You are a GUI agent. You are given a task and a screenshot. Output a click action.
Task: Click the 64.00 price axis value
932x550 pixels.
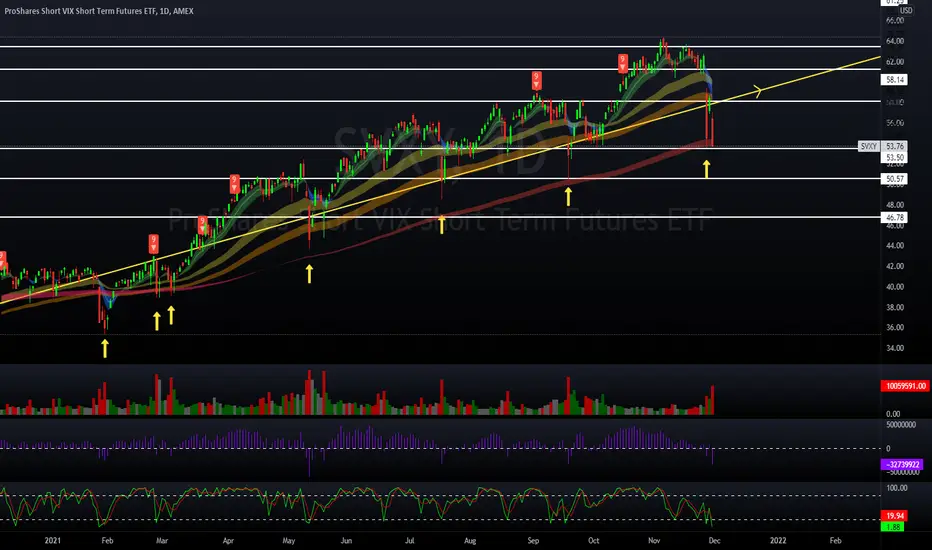pyautogui.click(x=895, y=41)
